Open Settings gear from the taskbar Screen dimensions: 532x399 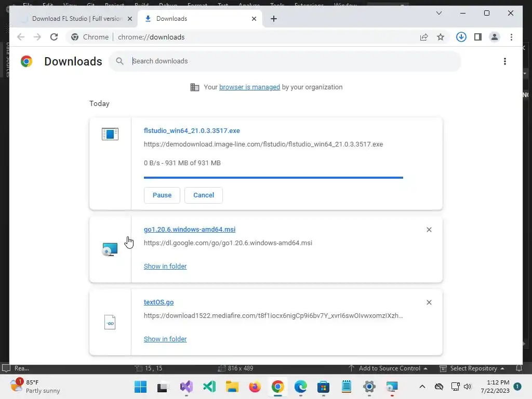click(x=369, y=387)
